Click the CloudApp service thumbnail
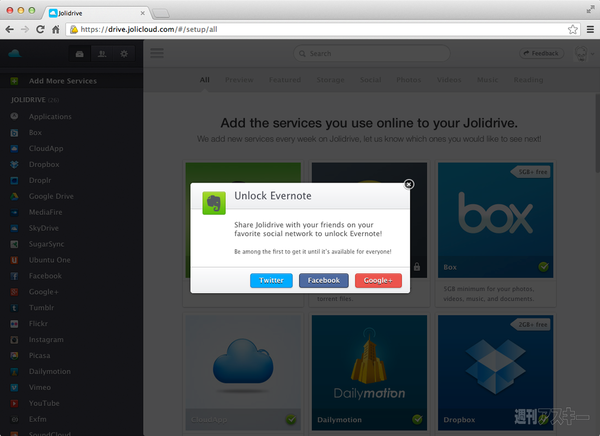Image resolution: width=600 pixels, height=436 pixels. pyautogui.click(x=243, y=372)
